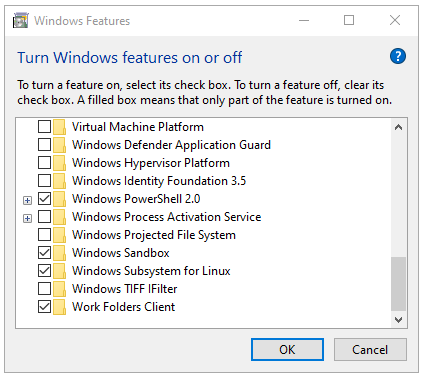
Task: Click folder icon beside Windows Subsystem for Linux
Action: (x=59, y=271)
